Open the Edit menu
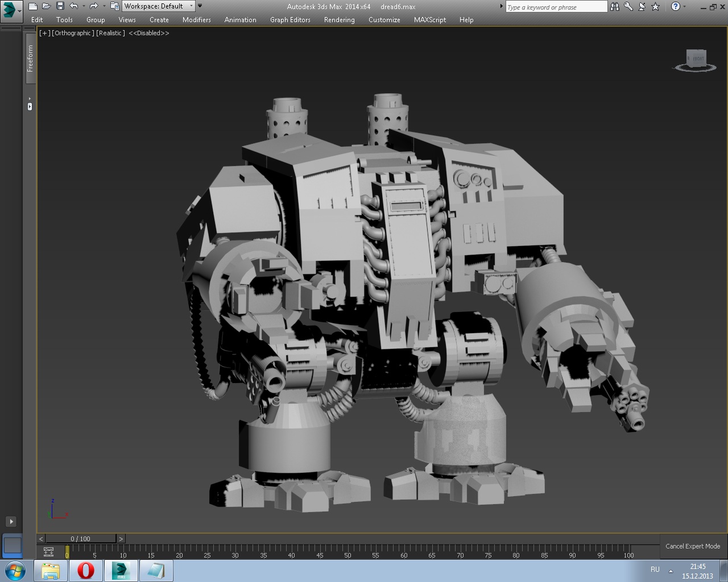Image resolution: width=728 pixels, height=582 pixels. click(x=37, y=19)
